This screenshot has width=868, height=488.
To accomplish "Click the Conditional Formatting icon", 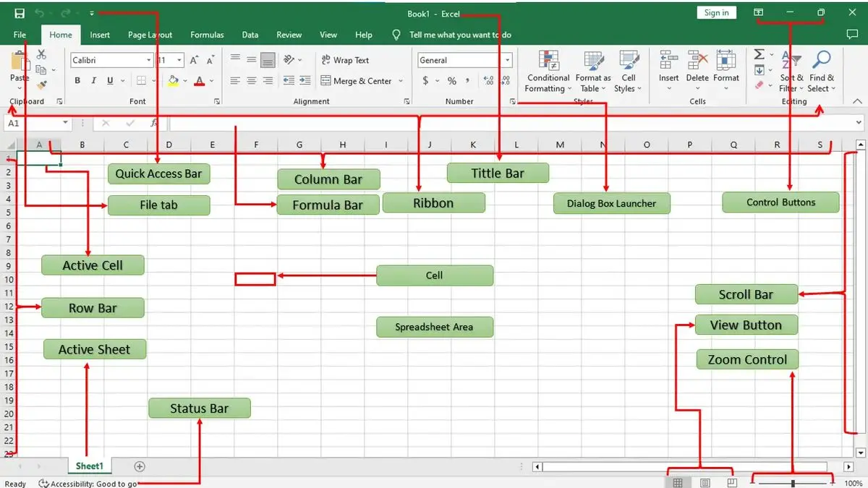I will (548, 61).
